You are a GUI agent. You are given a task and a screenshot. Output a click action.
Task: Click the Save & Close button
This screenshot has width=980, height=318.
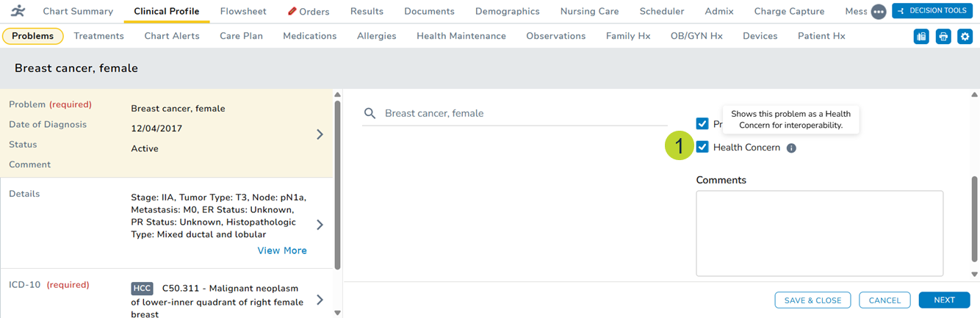coord(813,300)
